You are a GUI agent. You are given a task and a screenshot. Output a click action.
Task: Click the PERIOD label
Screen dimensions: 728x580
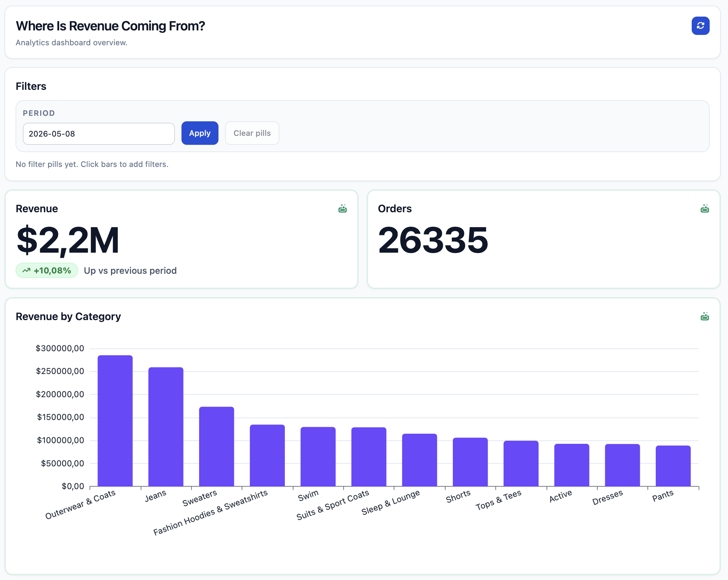pos(39,113)
